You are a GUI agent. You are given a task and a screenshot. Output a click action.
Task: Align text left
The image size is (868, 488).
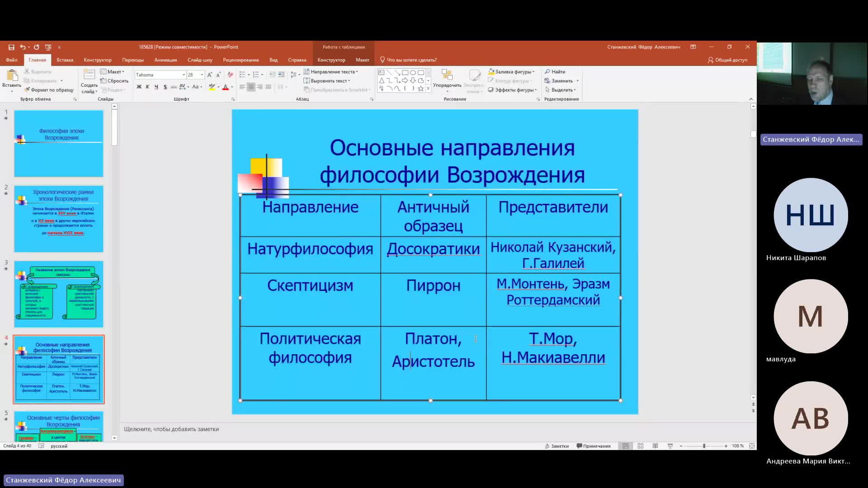(242, 87)
